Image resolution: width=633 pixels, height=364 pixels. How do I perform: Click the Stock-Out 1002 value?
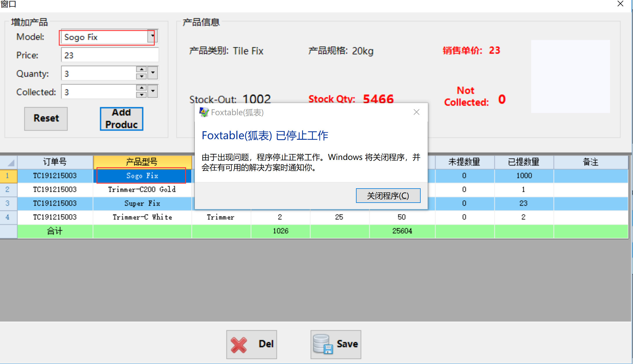point(257,99)
